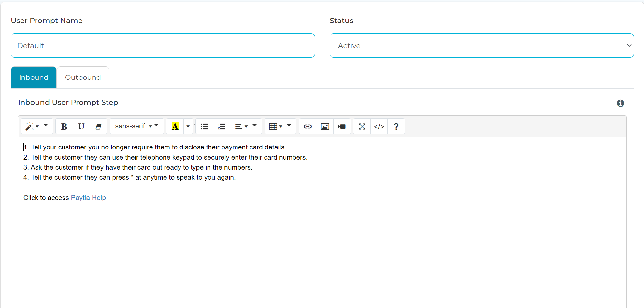The image size is (644, 308).
Task: Apply an unordered bullet list
Action: (x=204, y=126)
